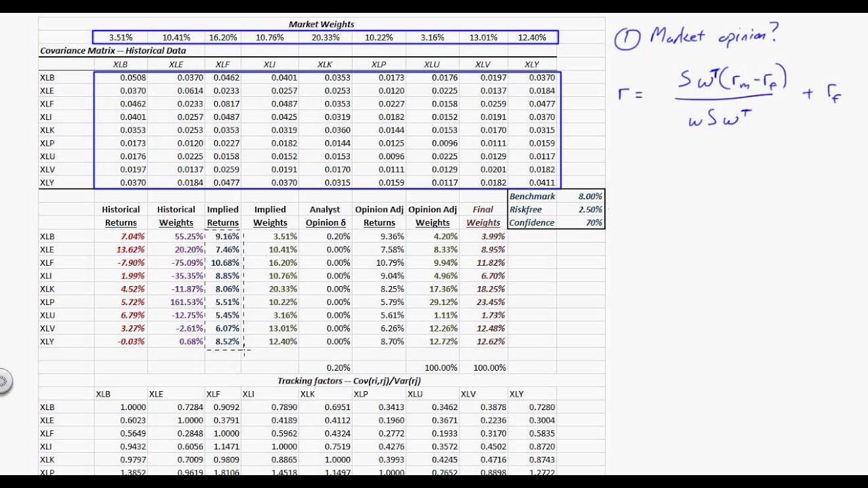Select the Opinion Adj Returns column header

[x=378, y=216]
